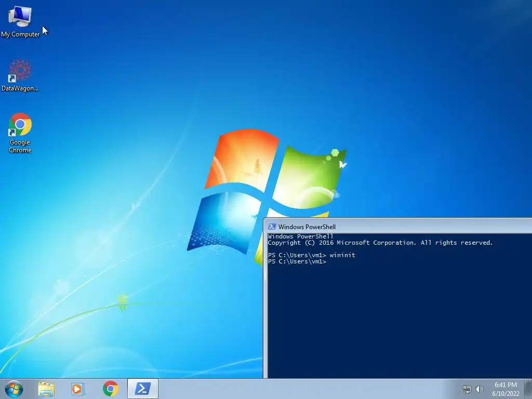Click the Copyright (C) 2016 Microsoft line
Viewport: 532px width, 399px height.
click(380, 243)
